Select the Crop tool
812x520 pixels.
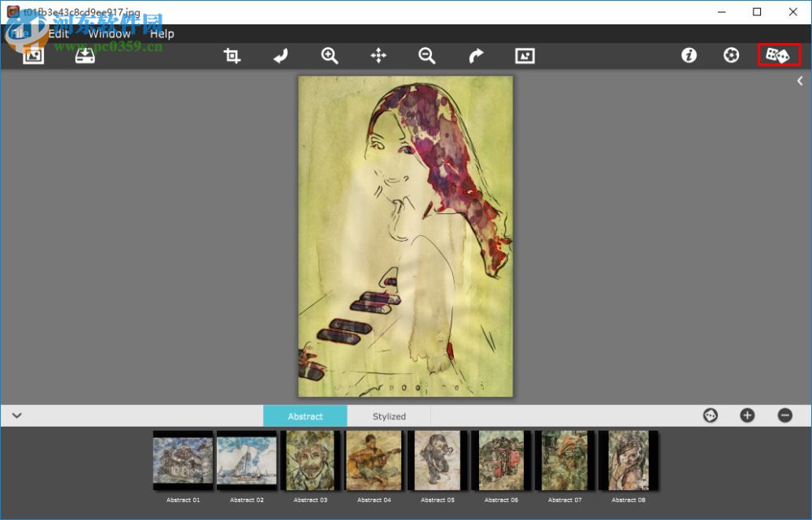click(231, 55)
